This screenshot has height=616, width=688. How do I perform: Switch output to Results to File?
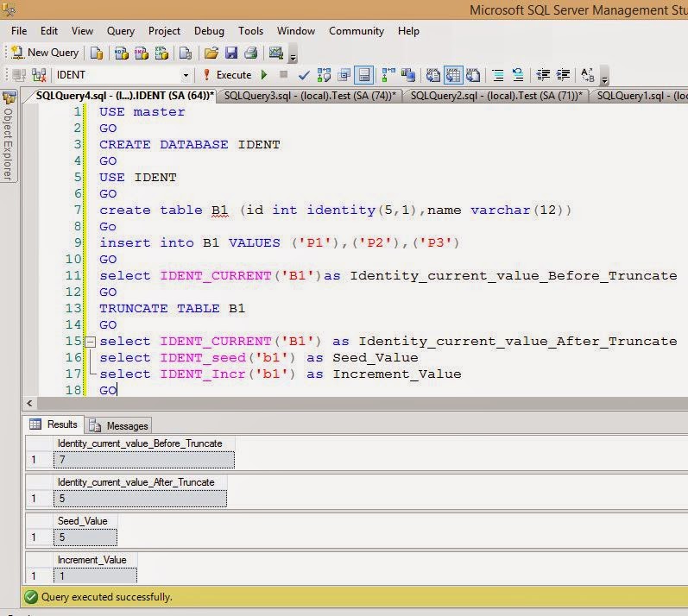coord(473,75)
